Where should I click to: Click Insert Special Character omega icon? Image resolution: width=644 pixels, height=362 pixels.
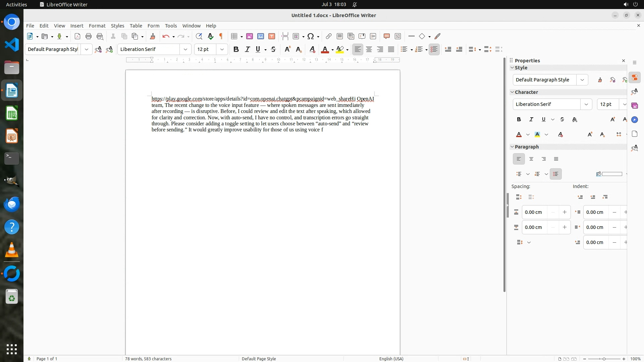tap(311, 36)
